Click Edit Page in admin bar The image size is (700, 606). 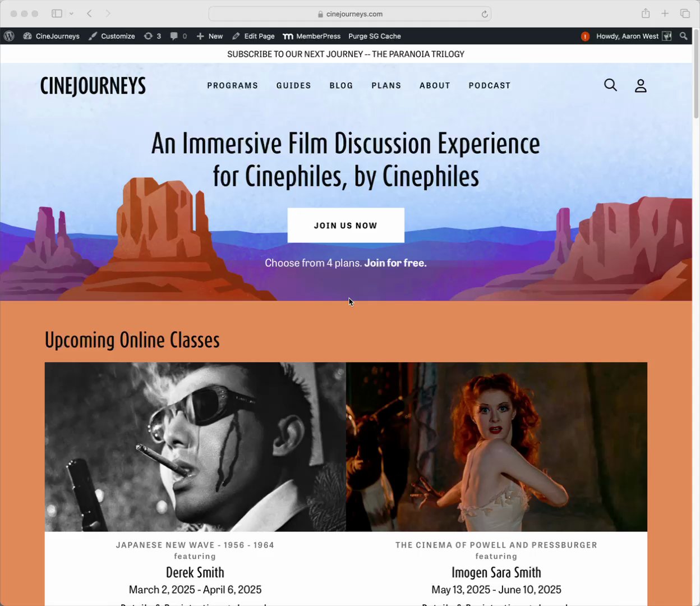point(254,36)
